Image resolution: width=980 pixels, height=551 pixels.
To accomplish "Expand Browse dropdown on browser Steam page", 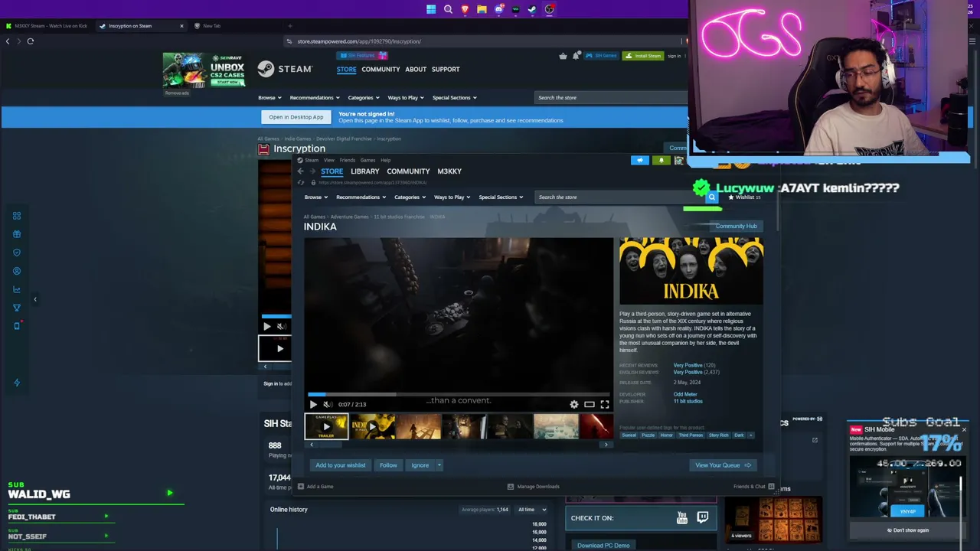I will pyautogui.click(x=269, y=98).
